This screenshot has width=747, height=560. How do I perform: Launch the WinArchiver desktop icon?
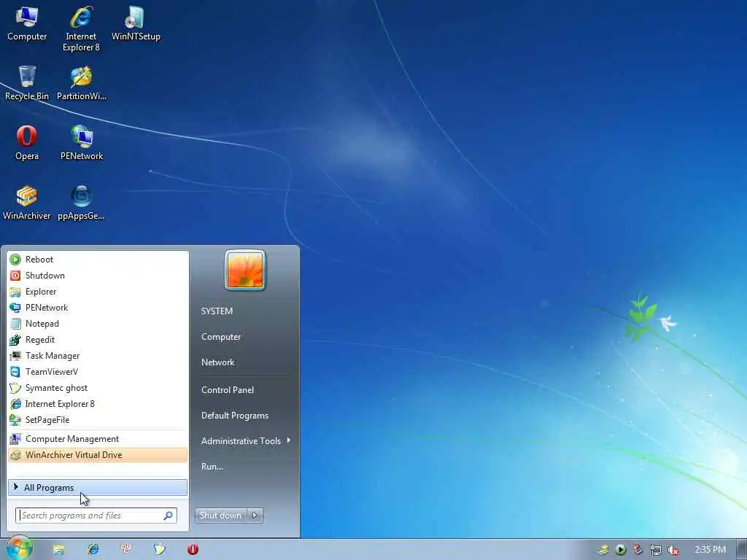tap(27, 203)
